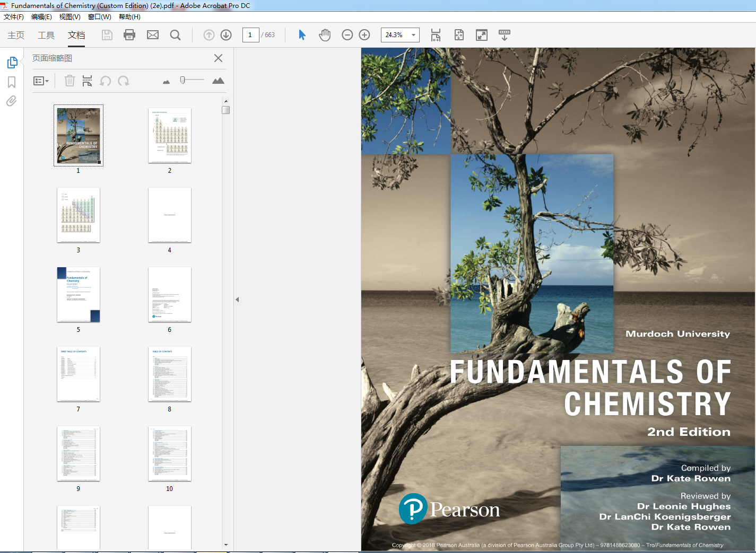This screenshot has width=756, height=553.
Task: Open the read mode keyboard icon
Action: pyautogui.click(x=505, y=35)
